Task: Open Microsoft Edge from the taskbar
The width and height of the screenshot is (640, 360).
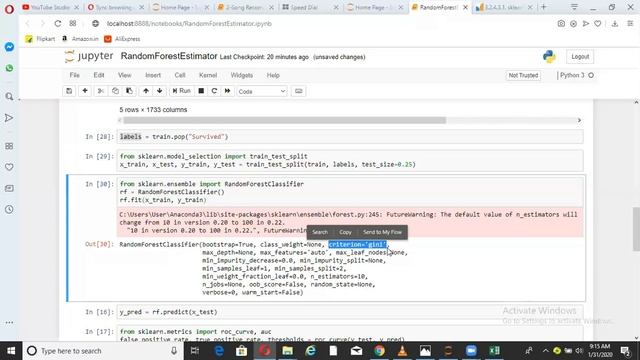Action: point(219,351)
